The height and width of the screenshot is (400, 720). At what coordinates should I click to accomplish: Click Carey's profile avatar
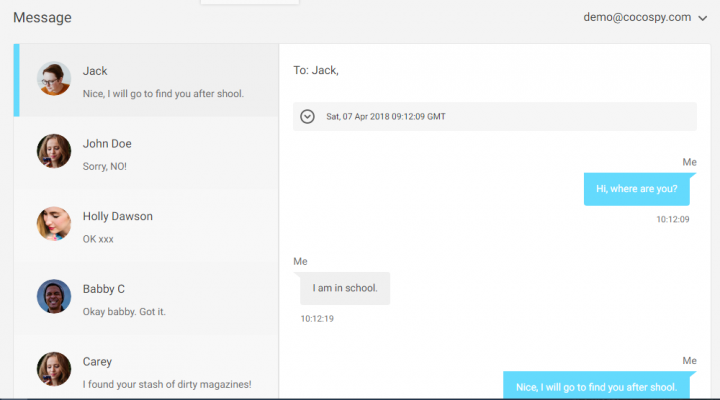coord(54,369)
